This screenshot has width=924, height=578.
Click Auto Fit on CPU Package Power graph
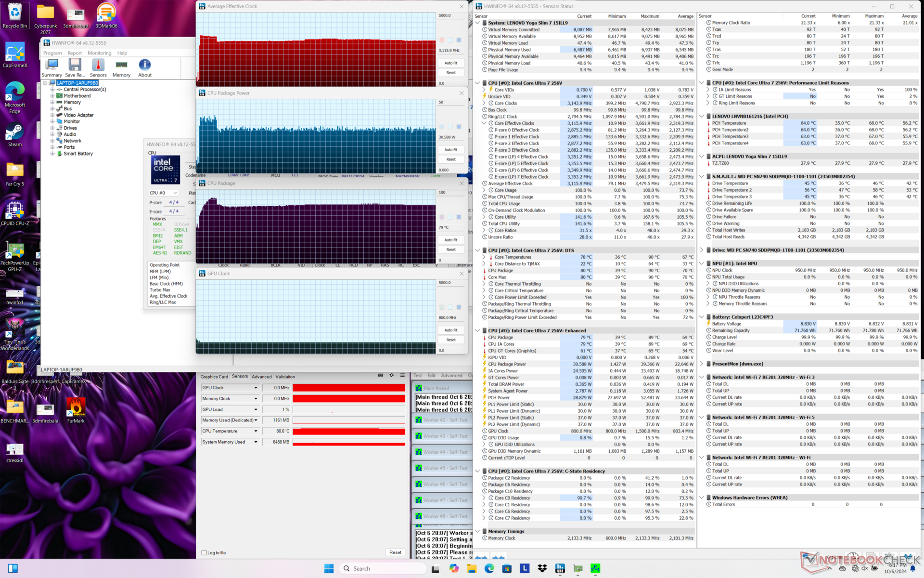point(450,150)
